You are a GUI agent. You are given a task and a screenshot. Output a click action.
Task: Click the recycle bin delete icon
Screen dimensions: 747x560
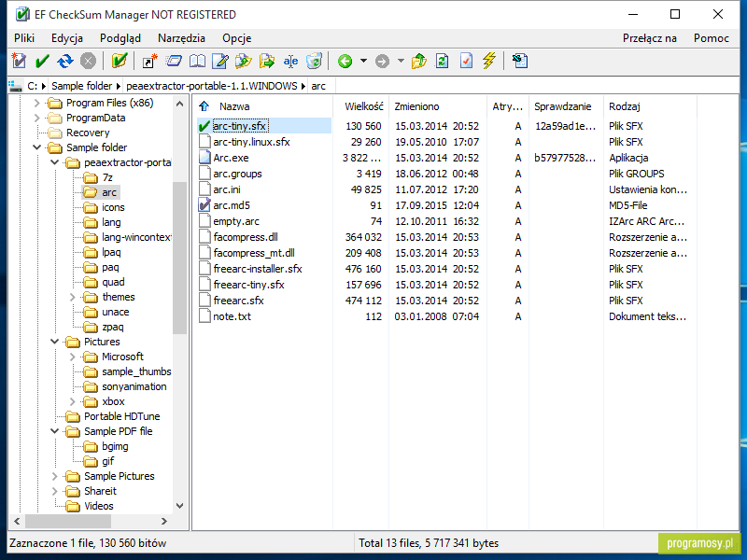click(x=314, y=61)
